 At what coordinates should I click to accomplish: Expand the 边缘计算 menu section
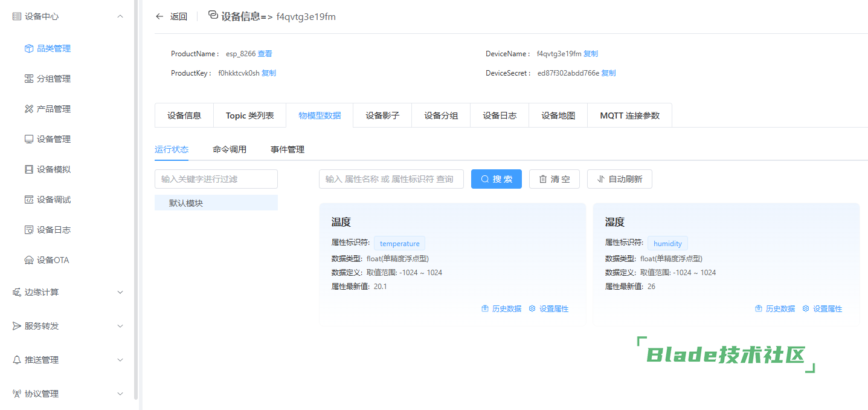[120, 292]
